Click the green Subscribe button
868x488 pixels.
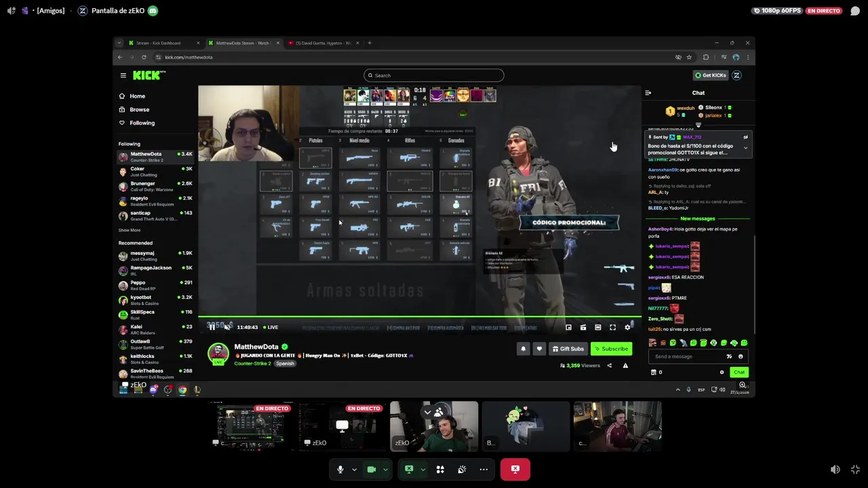pos(612,349)
